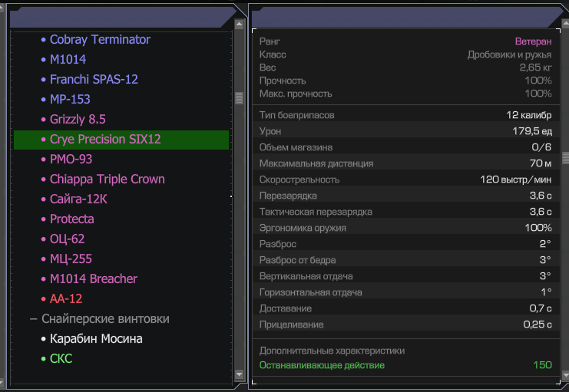Click highlighted Crye Precision SIX12 row
This screenshot has height=392, width=569.
(121, 140)
